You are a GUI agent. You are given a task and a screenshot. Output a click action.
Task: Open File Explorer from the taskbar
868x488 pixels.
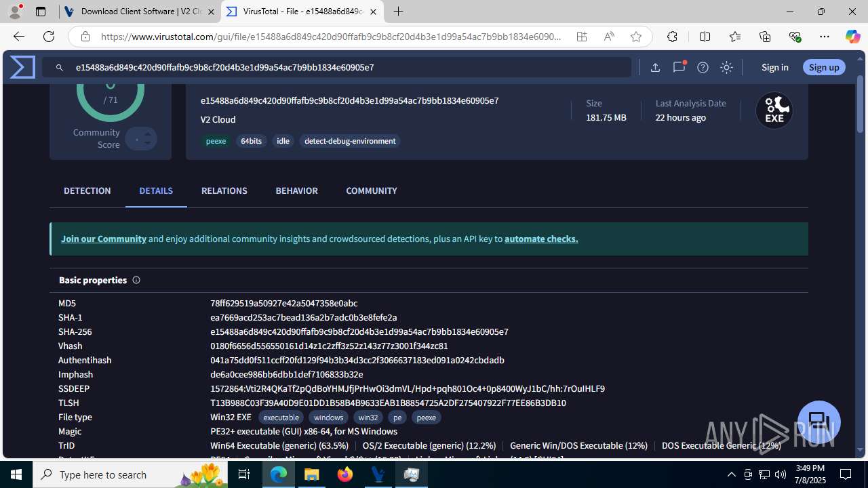[311, 474]
